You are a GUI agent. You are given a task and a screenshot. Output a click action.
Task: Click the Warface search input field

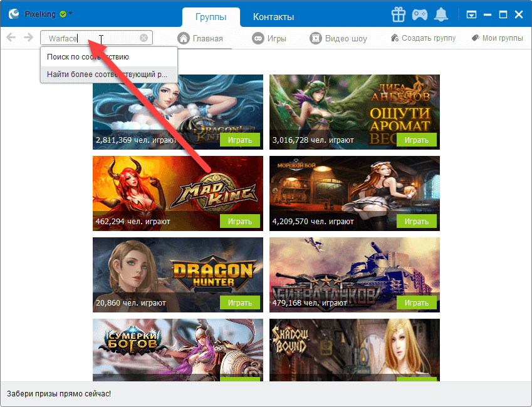pyautogui.click(x=96, y=38)
